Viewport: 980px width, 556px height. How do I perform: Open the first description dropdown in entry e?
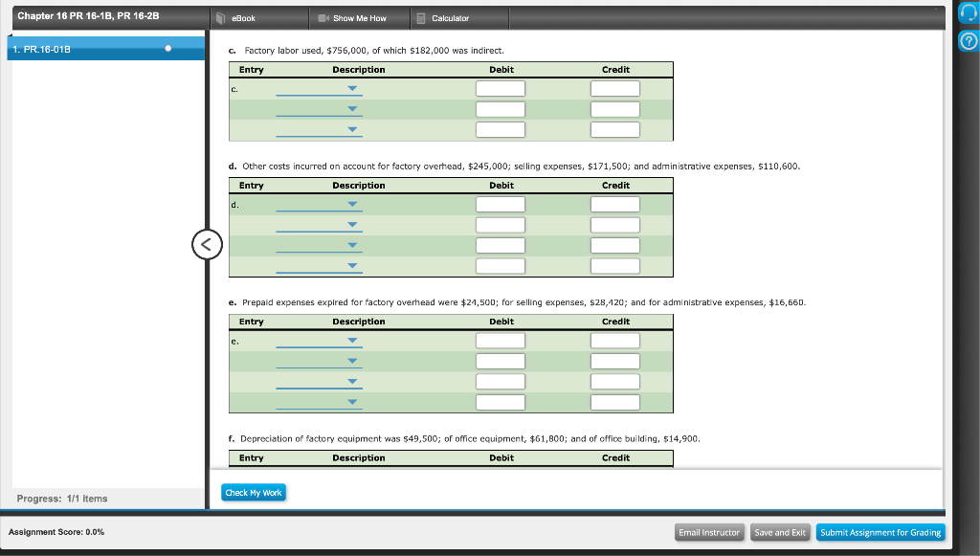[x=352, y=340]
